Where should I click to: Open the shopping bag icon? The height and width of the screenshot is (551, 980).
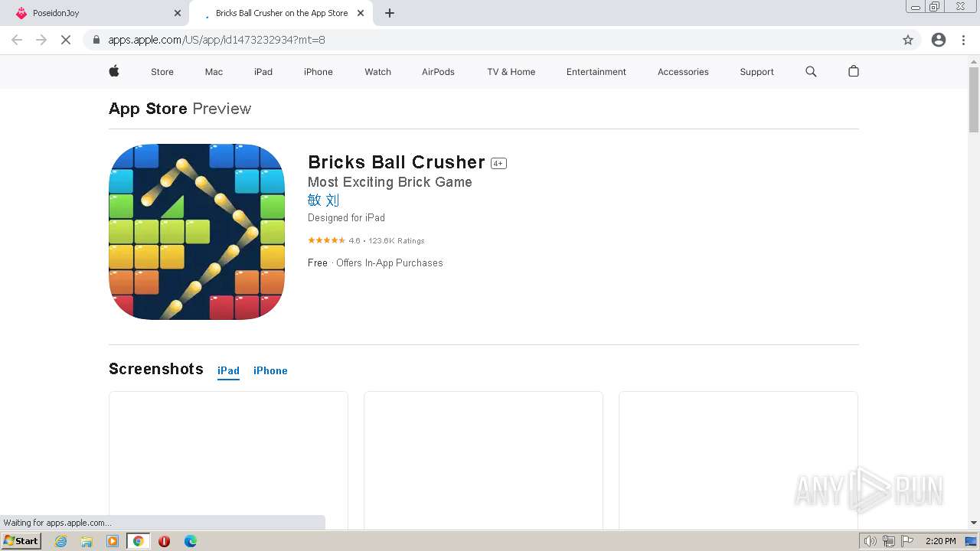854,71
